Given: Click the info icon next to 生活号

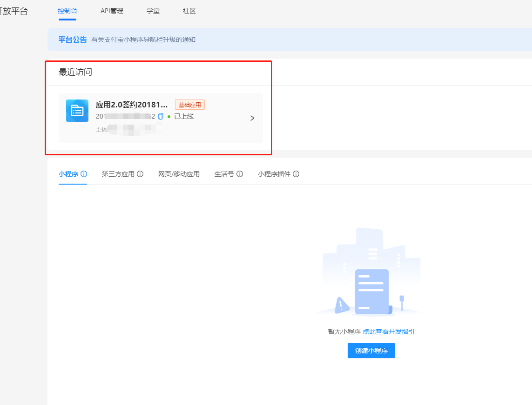Looking at the screenshot, I should click(240, 173).
